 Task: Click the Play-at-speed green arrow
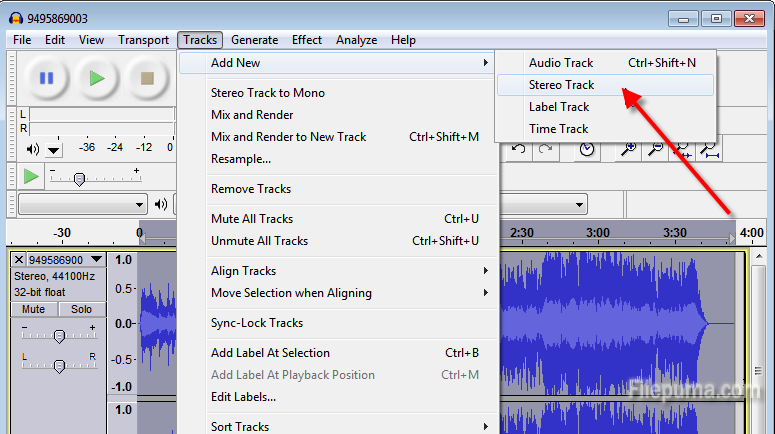[32, 177]
